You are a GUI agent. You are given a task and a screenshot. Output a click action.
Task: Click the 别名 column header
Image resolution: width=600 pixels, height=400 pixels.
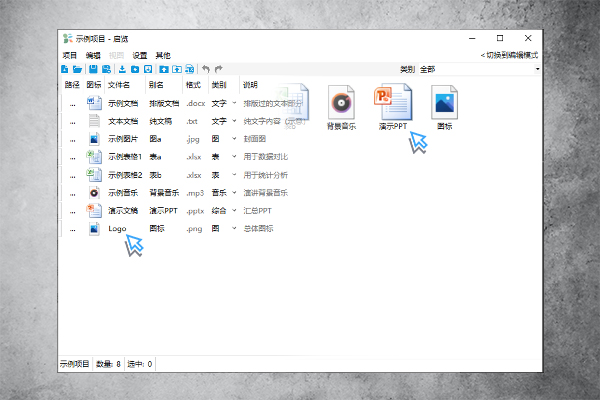(156, 85)
